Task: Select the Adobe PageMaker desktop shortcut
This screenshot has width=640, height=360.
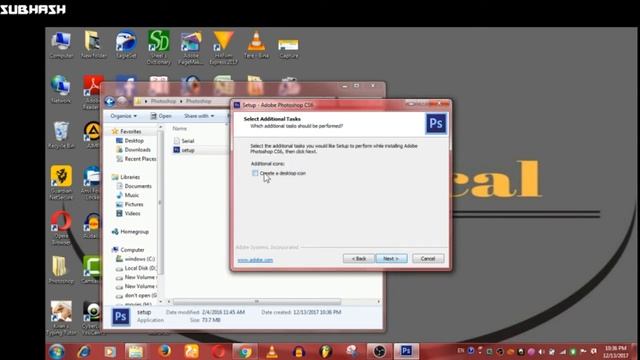Action: tap(191, 48)
